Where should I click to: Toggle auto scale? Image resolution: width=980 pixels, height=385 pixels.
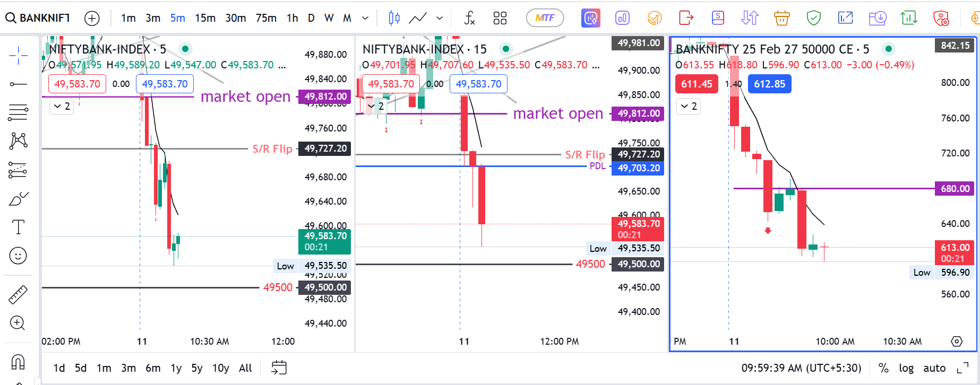pos(934,368)
